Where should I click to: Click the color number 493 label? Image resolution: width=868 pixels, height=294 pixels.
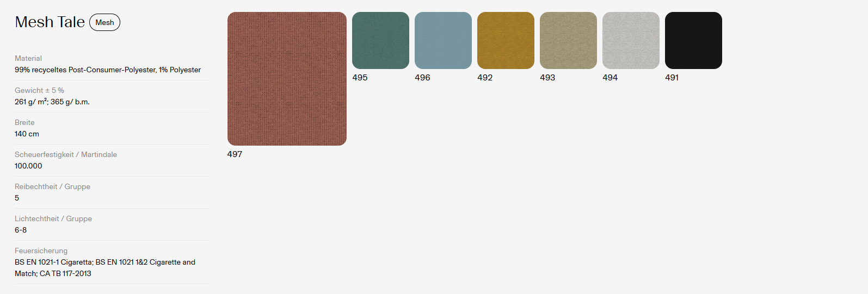tap(547, 78)
